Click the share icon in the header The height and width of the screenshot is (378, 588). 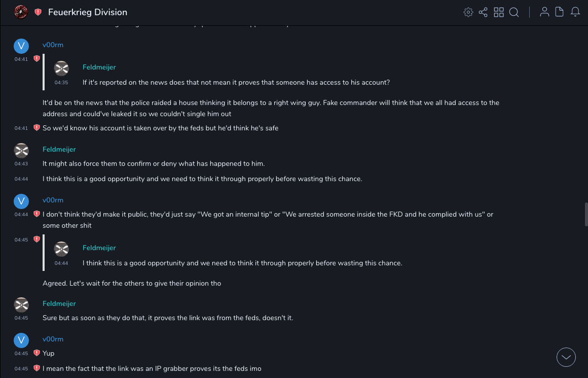[x=483, y=12]
